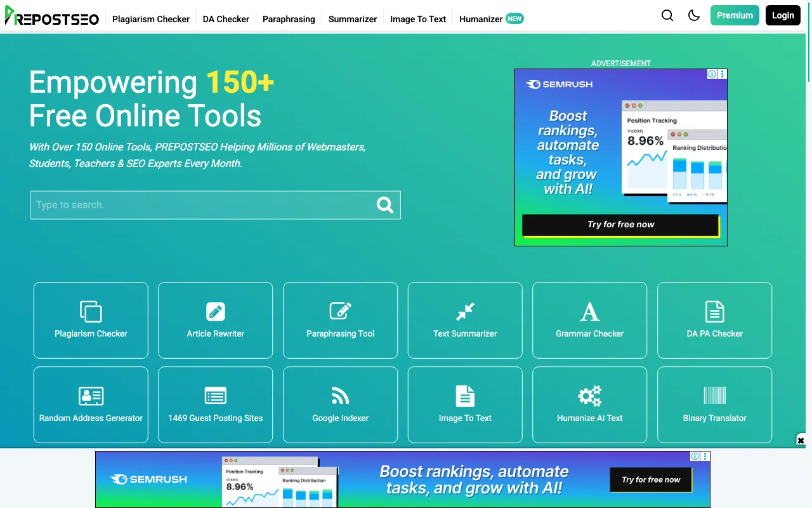Open ad options menu on the bottom banner ad
The image size is (812, 508).
click(705, 456)
